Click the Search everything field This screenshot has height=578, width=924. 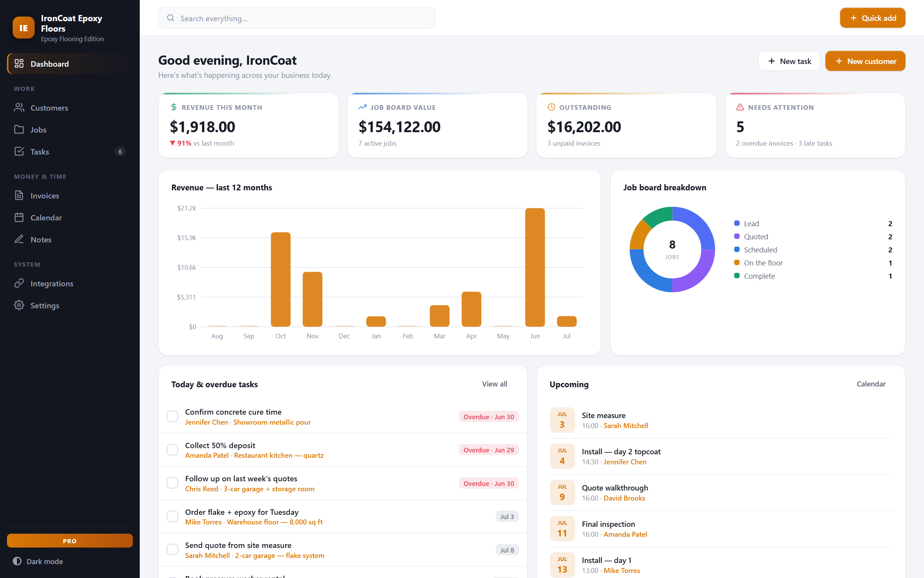coord(297,18)
